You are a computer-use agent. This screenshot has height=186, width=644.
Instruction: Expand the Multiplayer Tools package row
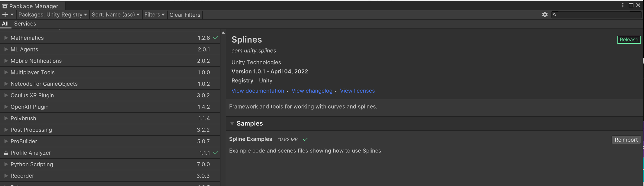click(6, 72)
